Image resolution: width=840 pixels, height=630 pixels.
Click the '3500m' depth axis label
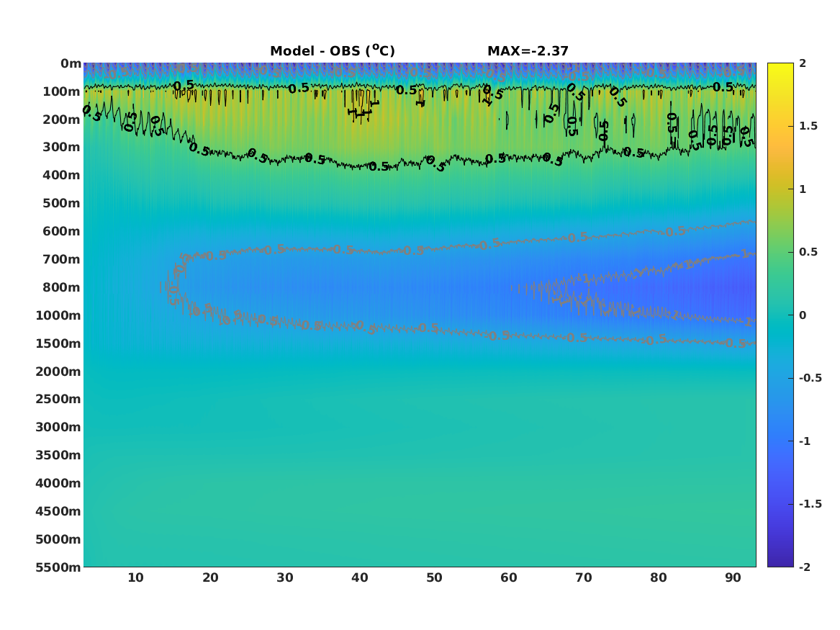click(x=58, y=455)
